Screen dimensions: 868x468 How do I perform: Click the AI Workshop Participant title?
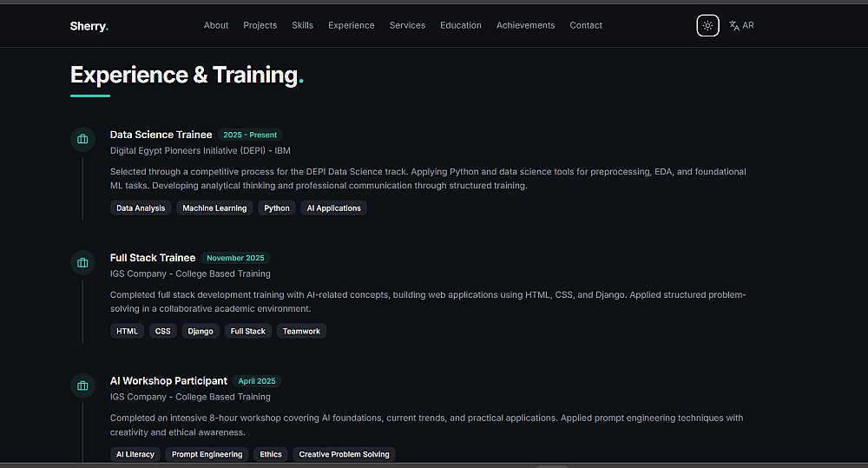coord(168,381)
